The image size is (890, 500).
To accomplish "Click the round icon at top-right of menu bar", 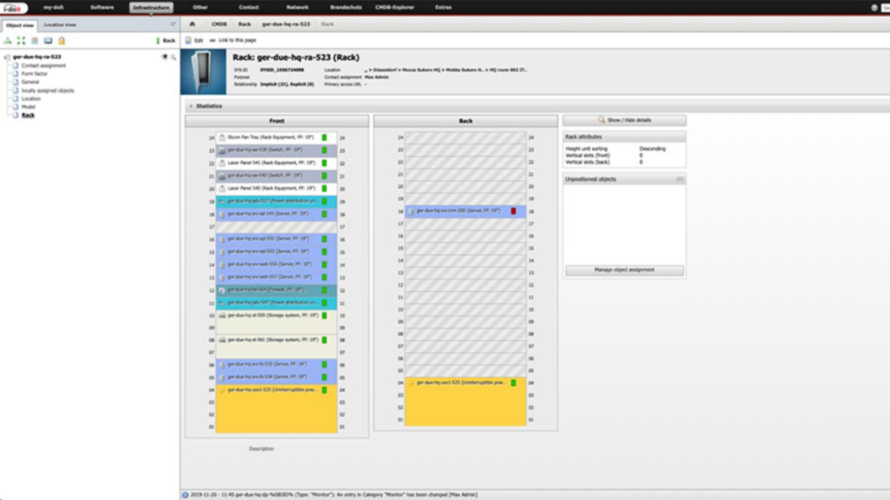I will click(874, 7).
